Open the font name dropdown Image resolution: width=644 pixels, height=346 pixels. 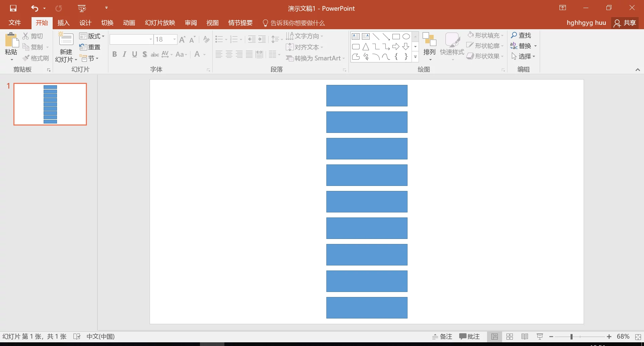[x=151, y=40]
